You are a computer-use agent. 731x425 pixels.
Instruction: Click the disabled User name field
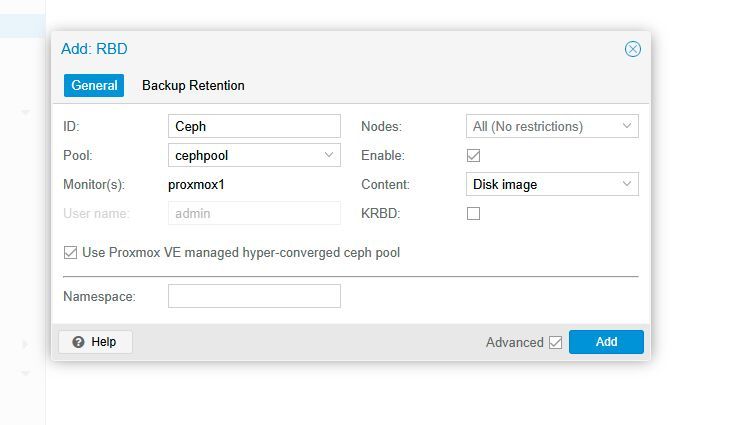click(254, 213)
